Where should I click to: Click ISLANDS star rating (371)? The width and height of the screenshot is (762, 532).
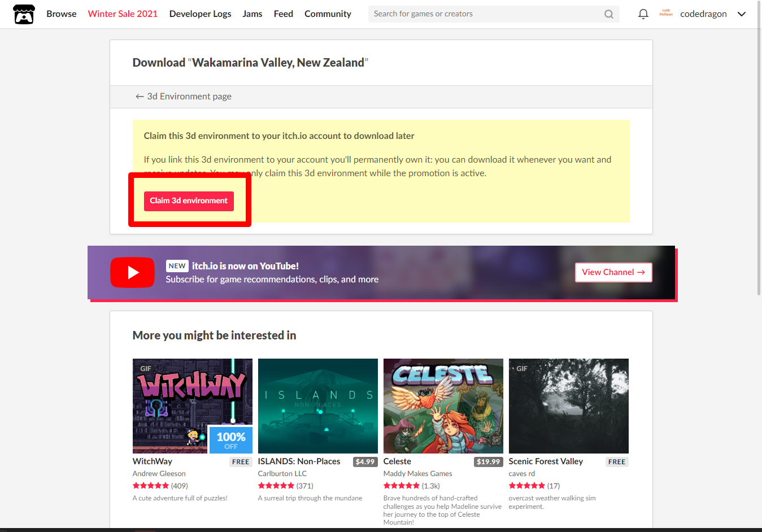click(286, 486)
